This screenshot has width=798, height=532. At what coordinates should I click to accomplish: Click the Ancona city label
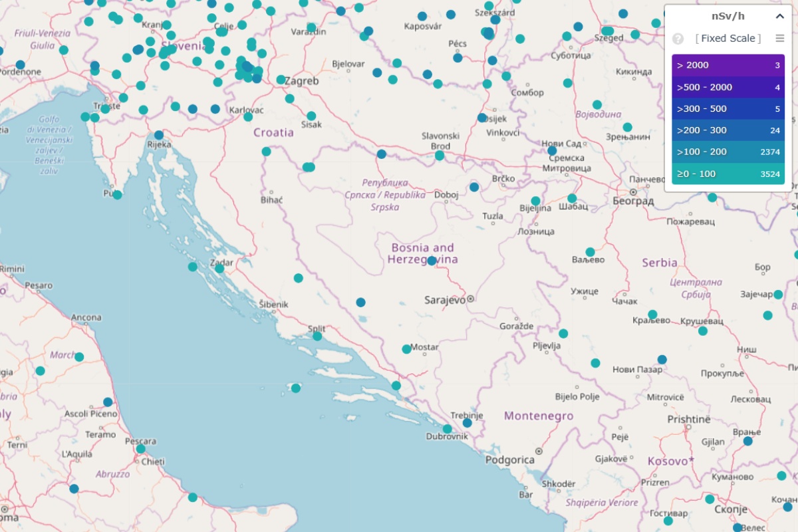point(86,318)
